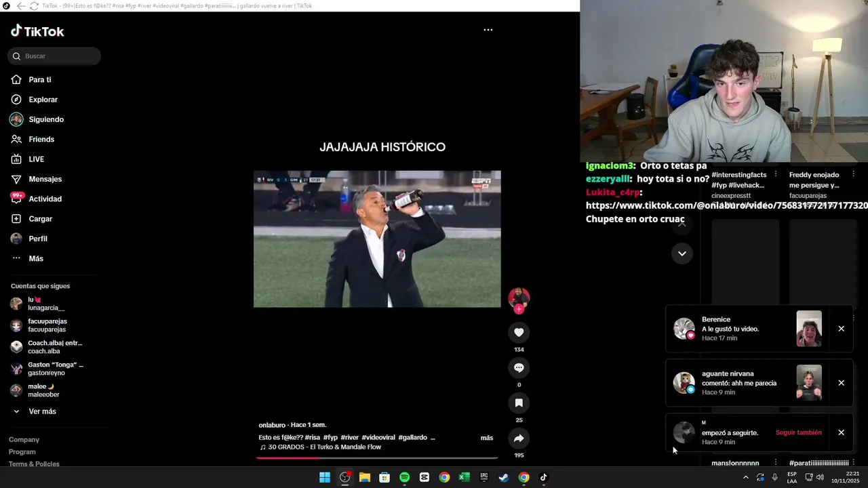This screenshot has width=868, height=488.
Task: Open Cargar to upload a video
Action: point(40,219)
